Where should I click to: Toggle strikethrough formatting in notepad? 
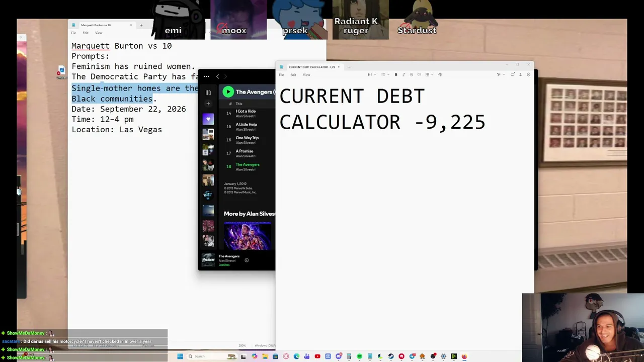[x=411, y=74]
